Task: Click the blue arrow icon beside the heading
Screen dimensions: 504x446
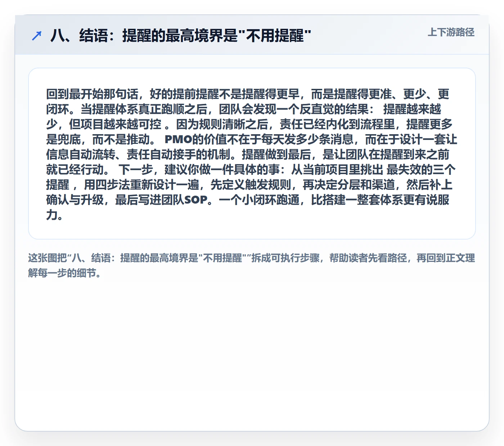Action: (x=37, y=36)
